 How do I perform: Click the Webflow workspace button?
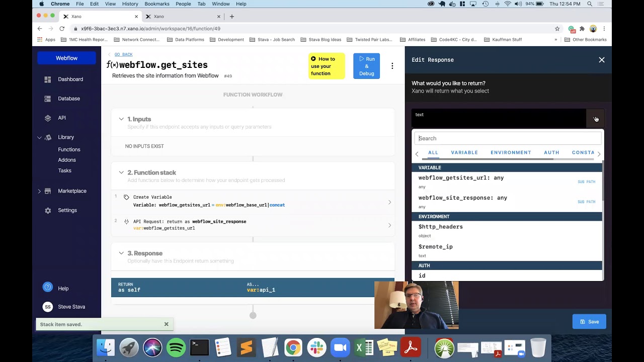[x=66, y=58]
